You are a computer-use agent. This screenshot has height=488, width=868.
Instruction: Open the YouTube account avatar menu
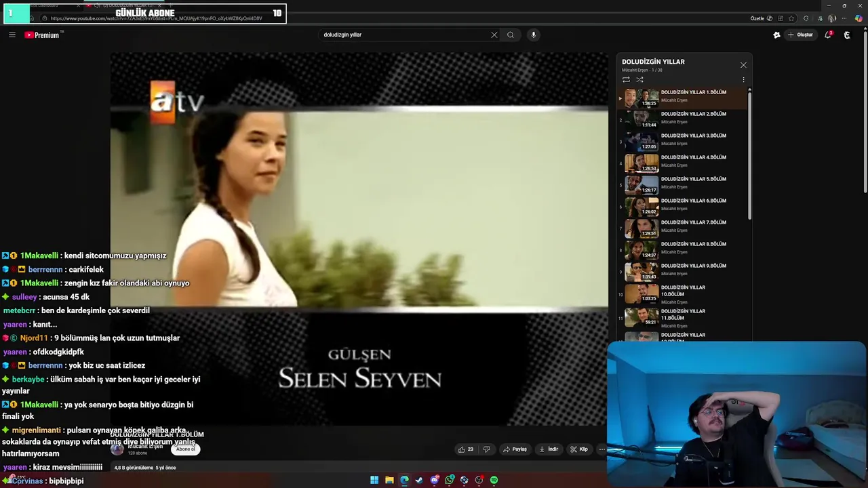tap(847, 35)
